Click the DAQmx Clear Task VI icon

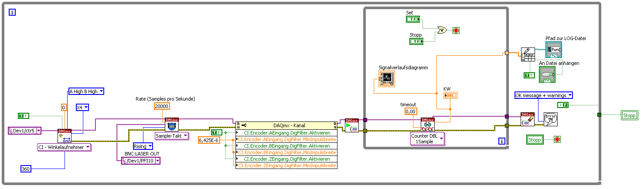[528, 119]
